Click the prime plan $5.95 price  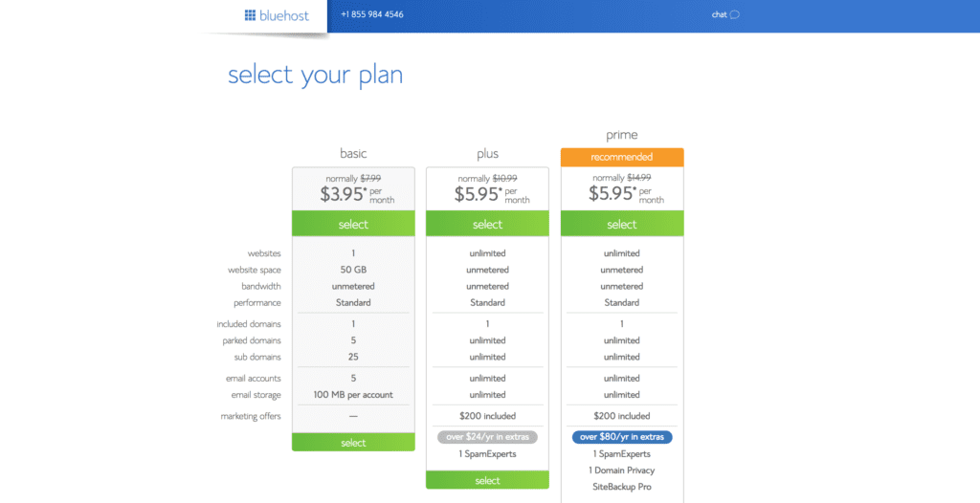coord(626,194)
